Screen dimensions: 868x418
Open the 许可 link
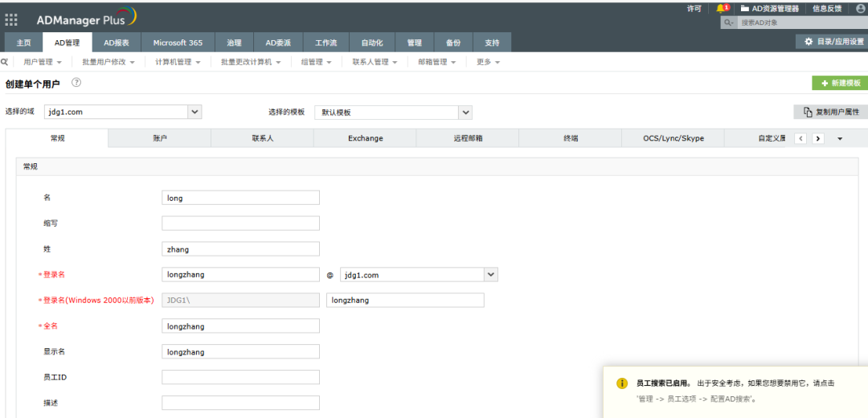tap(694, 8)
